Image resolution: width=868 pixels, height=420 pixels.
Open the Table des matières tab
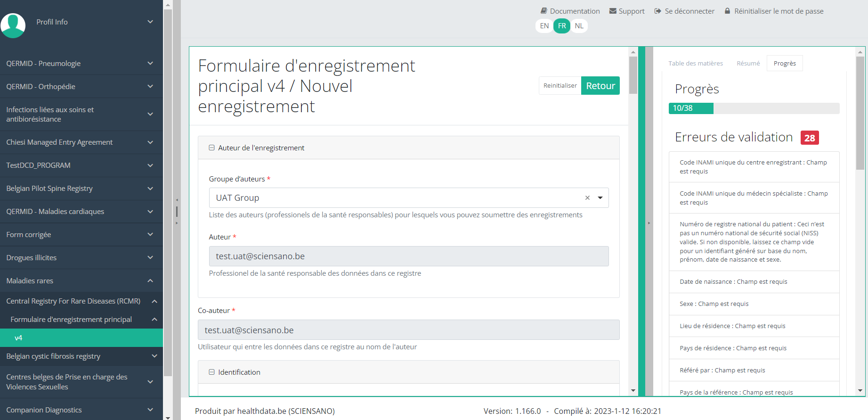pyautogui.click(x=695, y=63)
